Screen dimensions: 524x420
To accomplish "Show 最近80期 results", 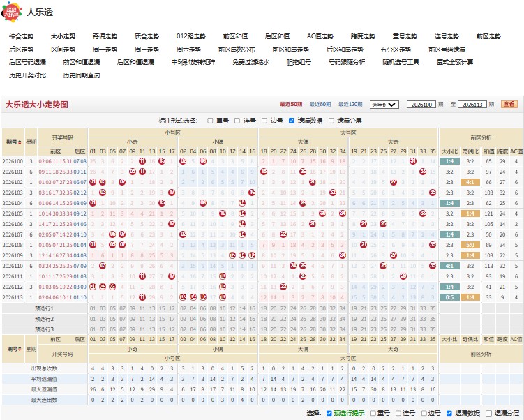I will pos(320,104).
